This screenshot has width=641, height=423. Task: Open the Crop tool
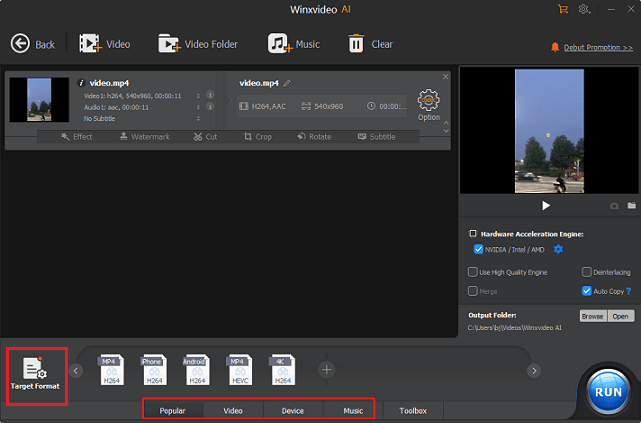point(258,137)
